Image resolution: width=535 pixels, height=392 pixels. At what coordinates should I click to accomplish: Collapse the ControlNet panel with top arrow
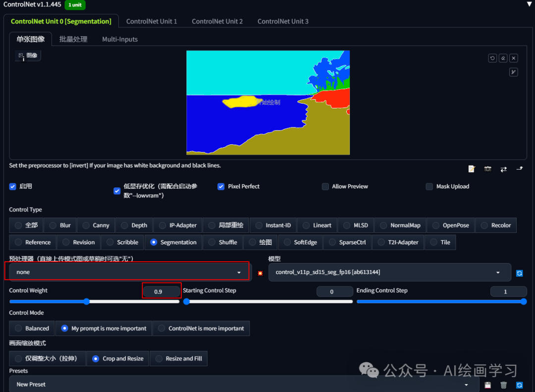click(x=529, y=4)
